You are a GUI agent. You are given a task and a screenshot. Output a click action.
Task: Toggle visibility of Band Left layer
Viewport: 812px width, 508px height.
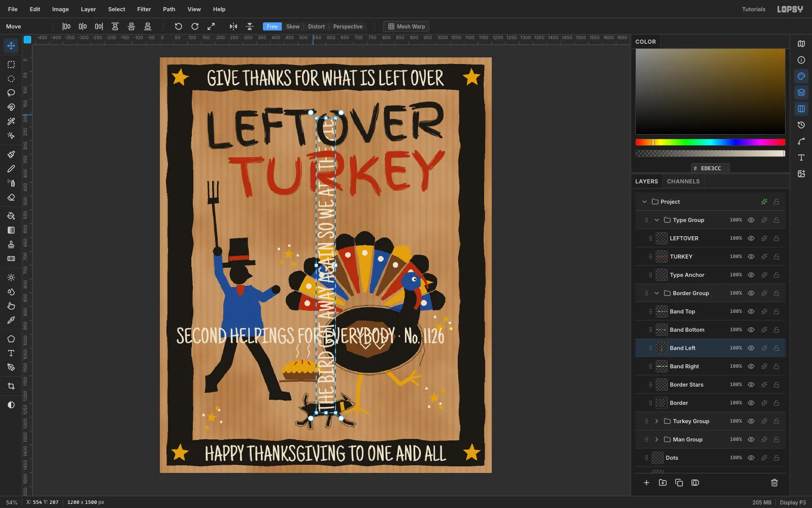[751, 348]
